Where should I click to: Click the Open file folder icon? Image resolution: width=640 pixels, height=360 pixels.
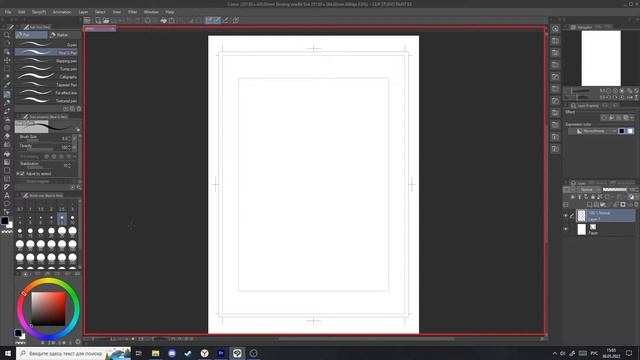coord(106,20)
